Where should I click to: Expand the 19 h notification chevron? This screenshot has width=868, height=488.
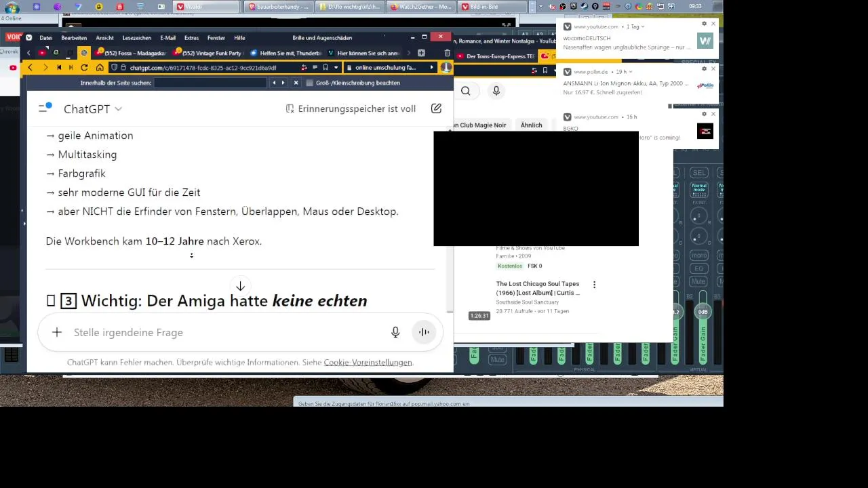[631, 71]
